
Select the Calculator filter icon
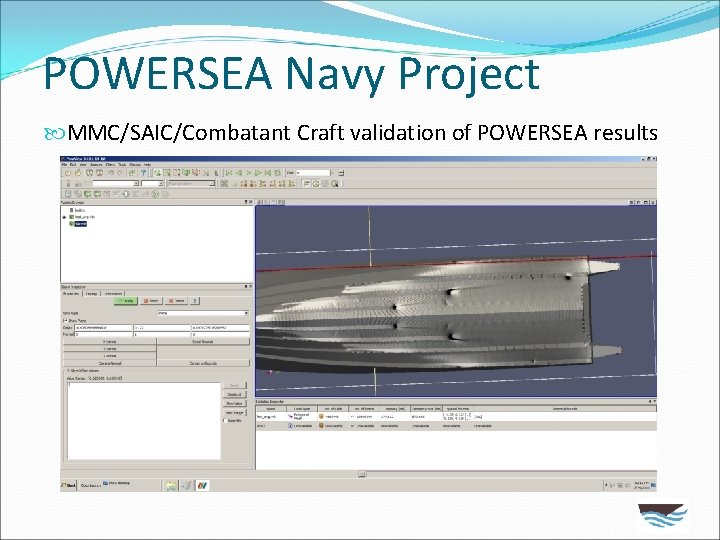[68, 194]
